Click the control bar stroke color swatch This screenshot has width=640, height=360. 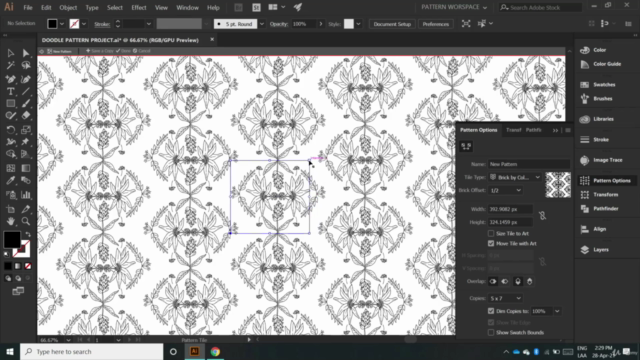coord(74,24)
